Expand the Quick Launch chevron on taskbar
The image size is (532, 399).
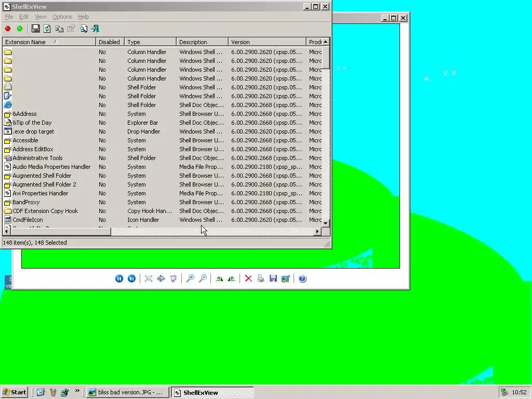[x=77, y=391]
